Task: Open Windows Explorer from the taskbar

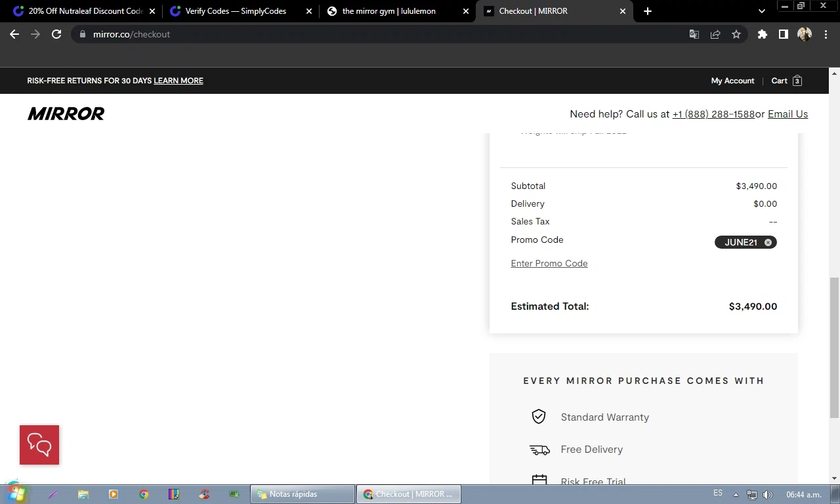Action: point(83,494)
